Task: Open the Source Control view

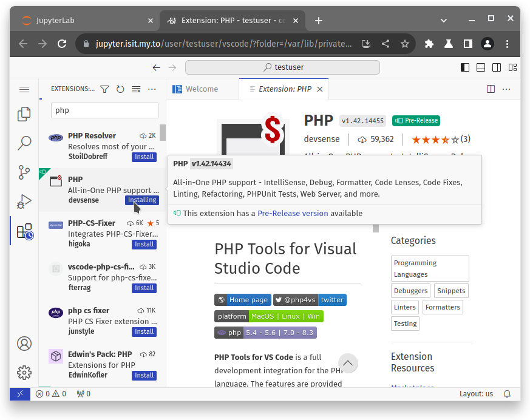Action: (x=24, y=172)
